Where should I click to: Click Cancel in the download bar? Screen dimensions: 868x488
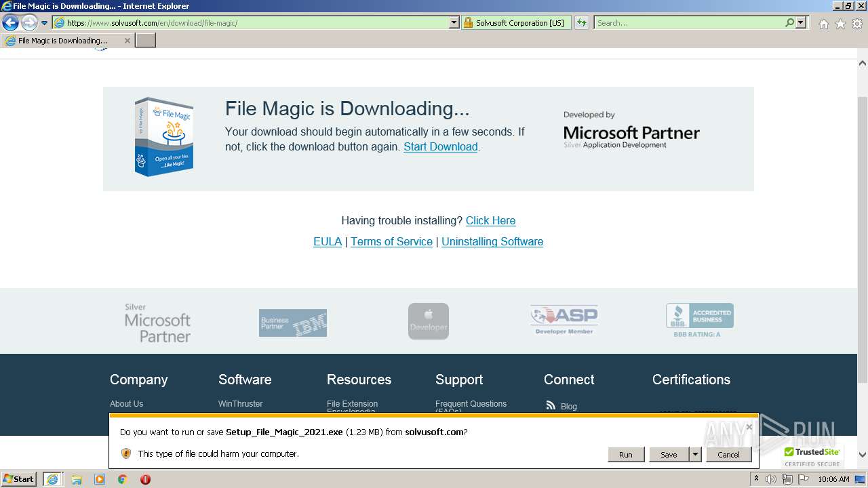[728, 455]
